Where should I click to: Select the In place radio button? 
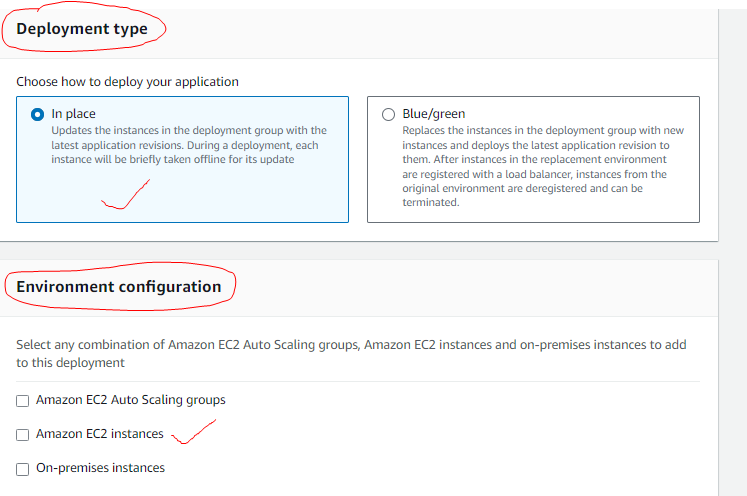[37, 114]
